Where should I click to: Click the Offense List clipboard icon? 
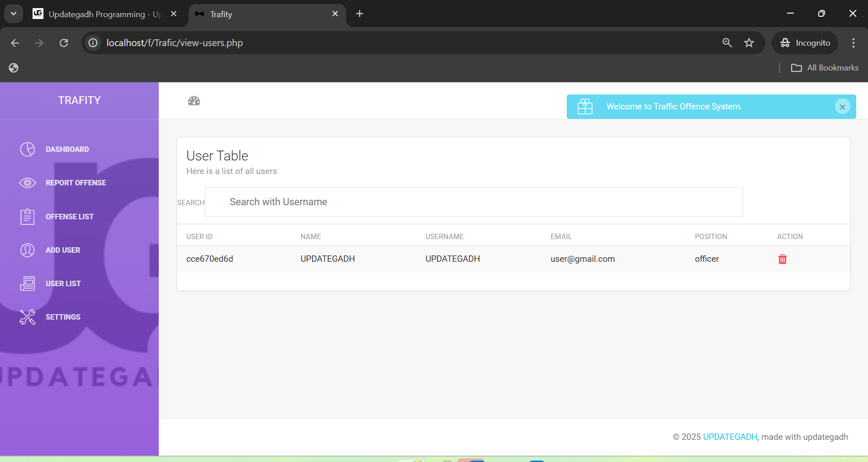coord(27,217)
